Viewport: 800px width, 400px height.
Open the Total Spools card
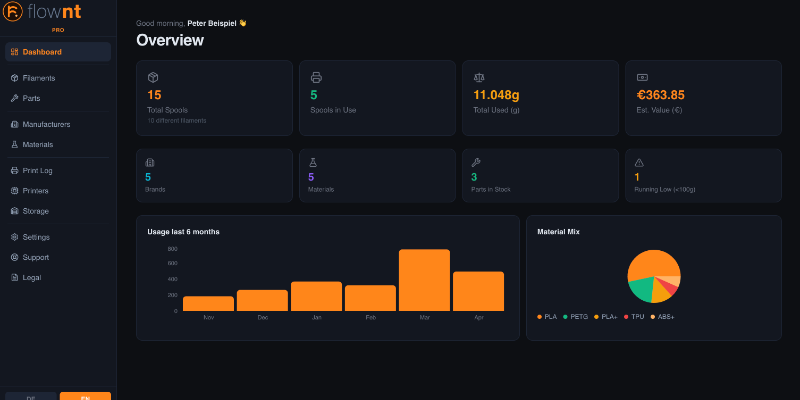click(214, 98)
